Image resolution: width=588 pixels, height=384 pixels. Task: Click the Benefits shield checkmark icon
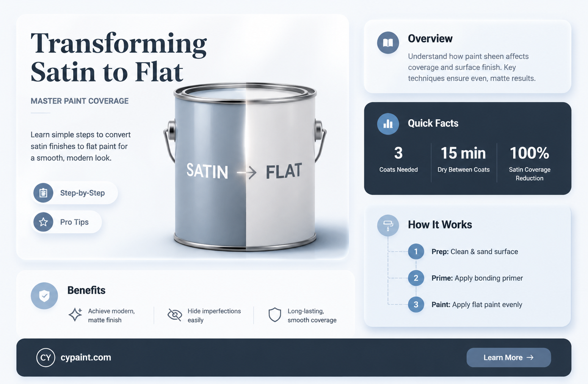point(44,296)
